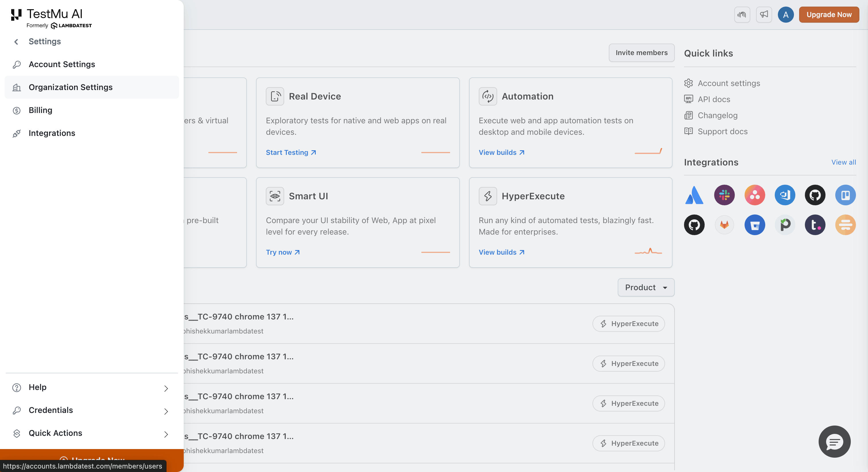
Task: Open the GitLab integration icon
Action: tap(724, 225)
